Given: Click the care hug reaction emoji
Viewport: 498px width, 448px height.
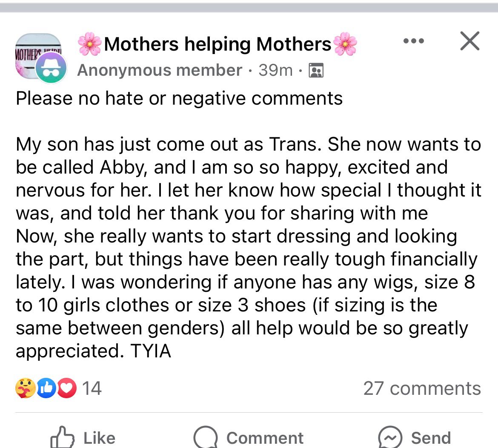Looking at the screenshot, I should (x=26, y=388).
